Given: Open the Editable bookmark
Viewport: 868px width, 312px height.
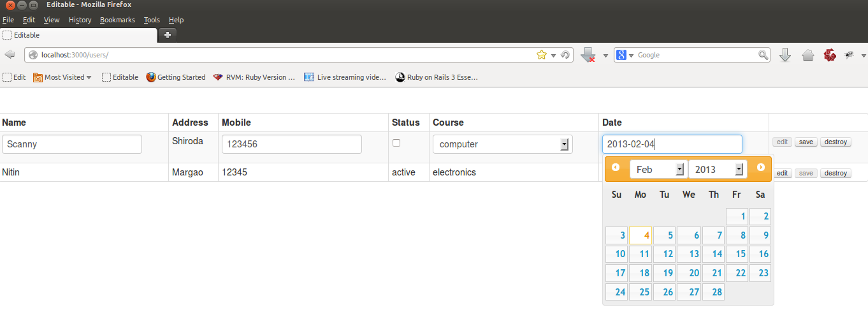Looking at the screenshot, I should [x=120, y=77].
